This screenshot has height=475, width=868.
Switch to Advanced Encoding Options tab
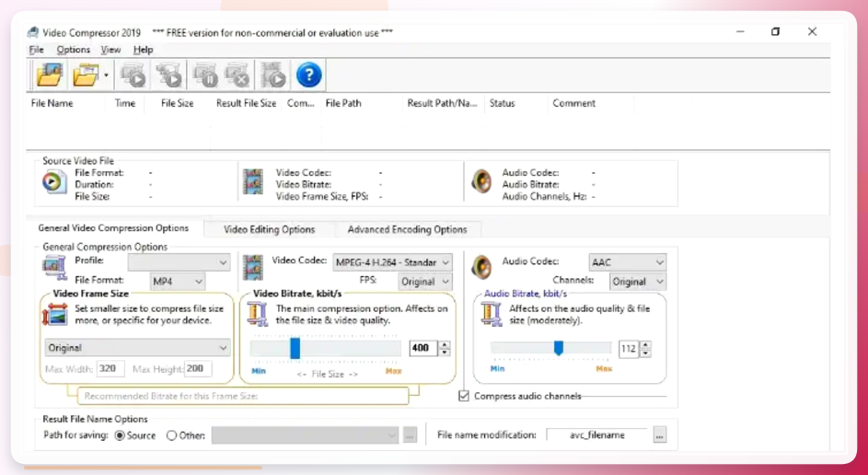click(x=408, y=229)
